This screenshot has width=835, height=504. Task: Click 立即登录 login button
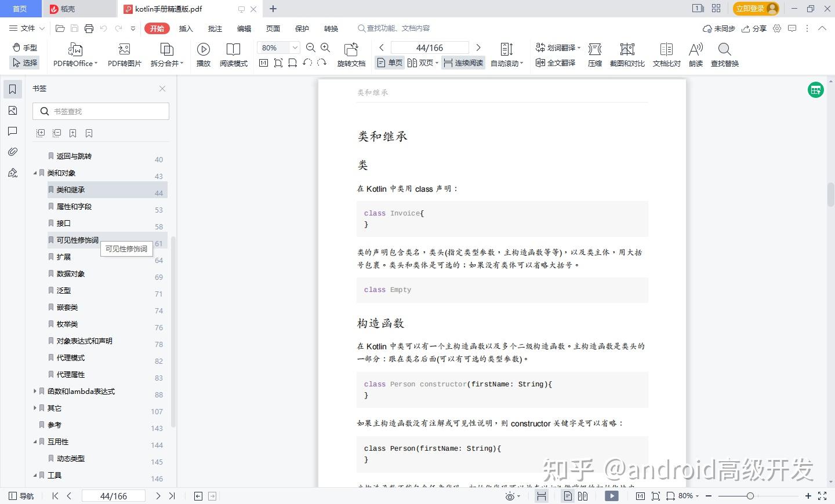click(756, 8)
